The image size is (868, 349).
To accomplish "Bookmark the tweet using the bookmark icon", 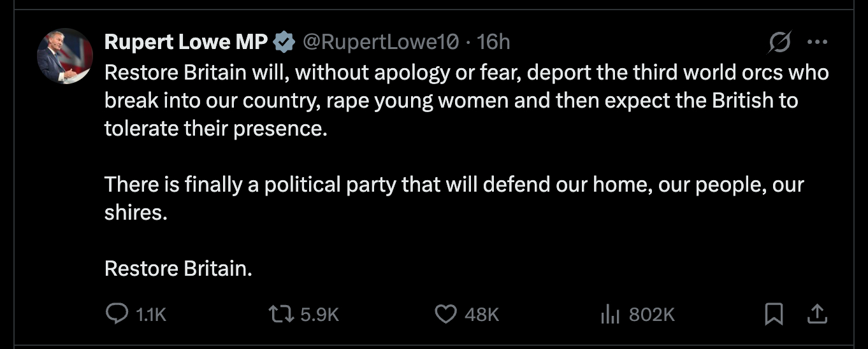I will tap(774, 313).
